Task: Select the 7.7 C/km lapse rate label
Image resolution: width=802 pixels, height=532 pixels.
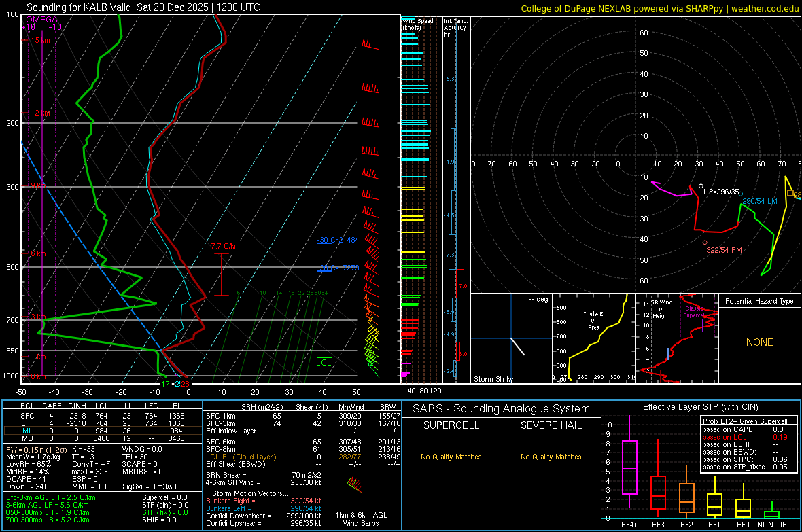Action: point(225,246)
